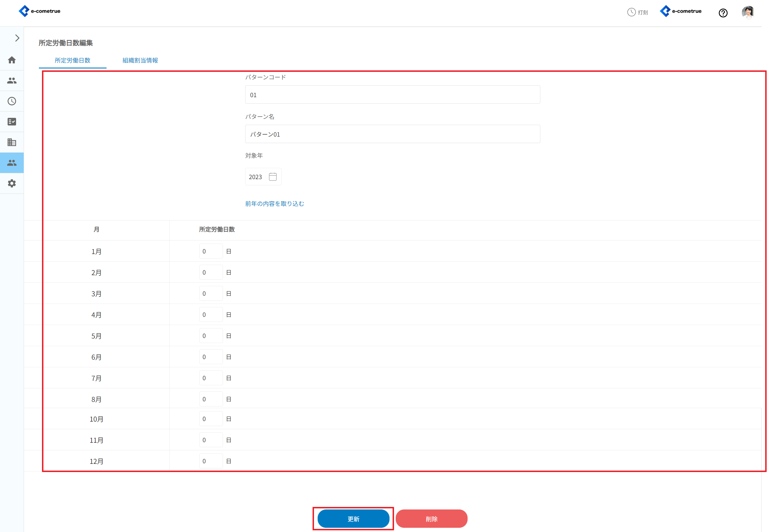Focus the パターン名 input field
This screenshot has height=532, width=770.
(392, 134)
